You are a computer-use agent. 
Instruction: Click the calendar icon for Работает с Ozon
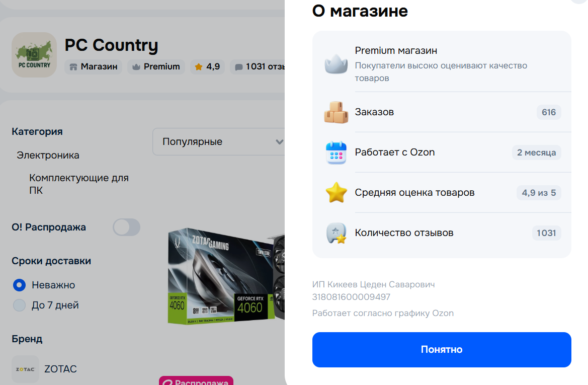336,152
